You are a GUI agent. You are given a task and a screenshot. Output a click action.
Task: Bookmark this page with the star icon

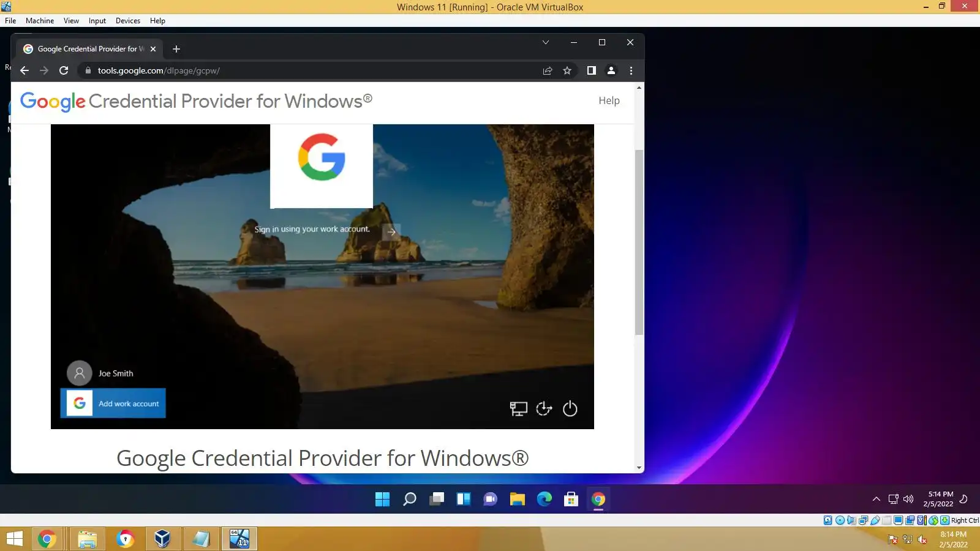567,70
